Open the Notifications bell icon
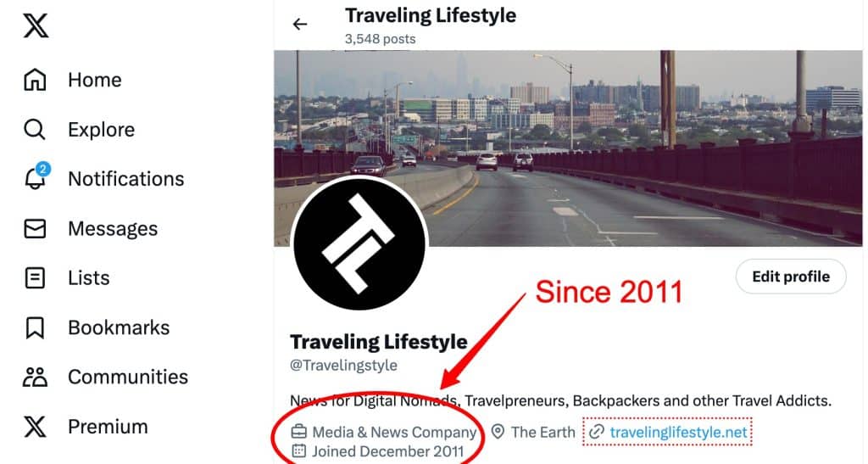 [x=35, y=179]
